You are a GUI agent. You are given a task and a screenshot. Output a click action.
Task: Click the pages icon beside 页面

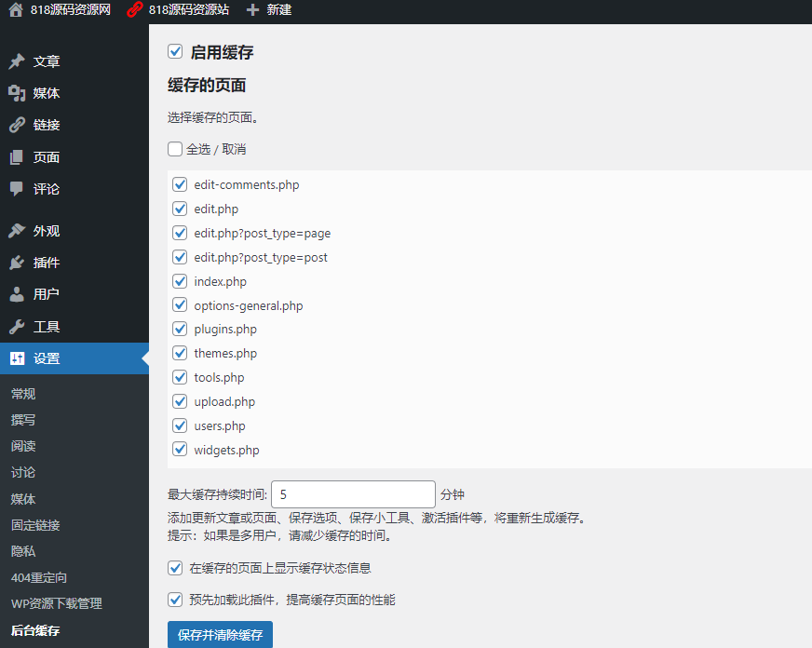point(17,156)
